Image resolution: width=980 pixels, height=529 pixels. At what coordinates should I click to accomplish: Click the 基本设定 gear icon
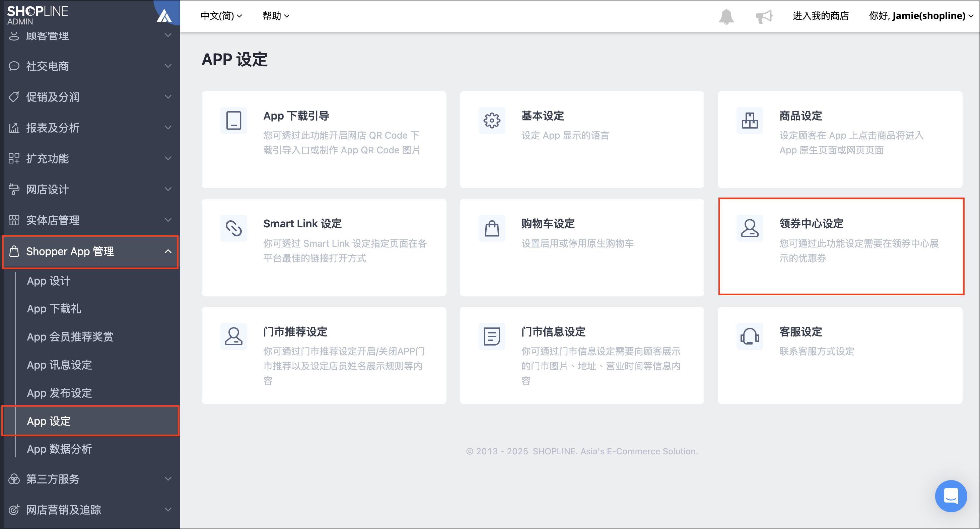pyautogui.click(x=492, y=121)
